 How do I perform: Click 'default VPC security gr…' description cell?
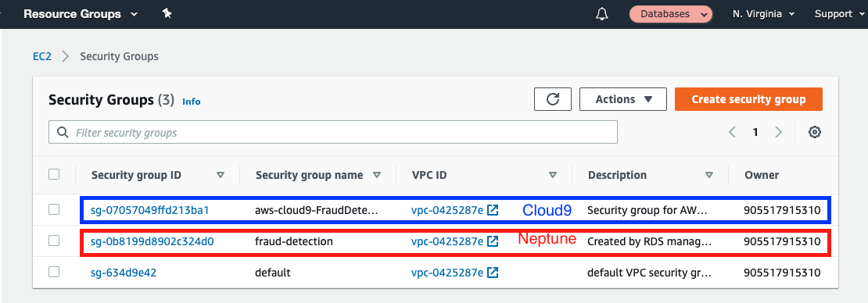[x=648, y=273]
